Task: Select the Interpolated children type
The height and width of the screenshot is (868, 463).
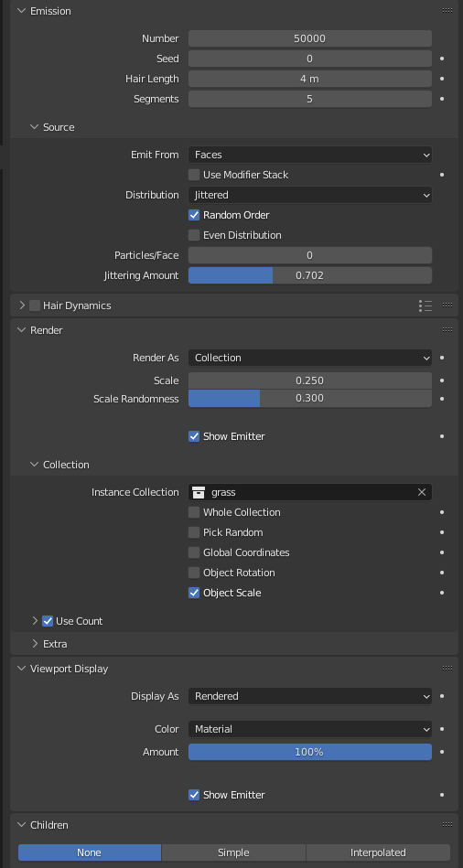Action: coord(378,853)
